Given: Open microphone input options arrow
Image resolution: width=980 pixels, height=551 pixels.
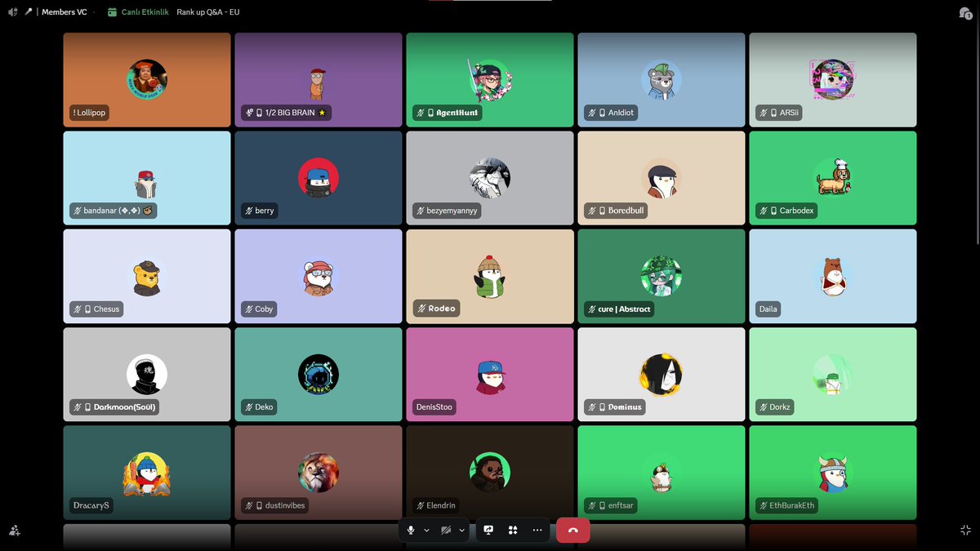Looking at the screenshot, I should [x=426, y=530].
